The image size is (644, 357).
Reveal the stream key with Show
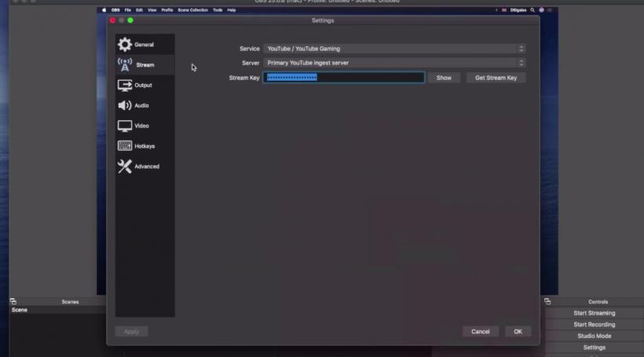pyautogui.click(x=444, y=78)
